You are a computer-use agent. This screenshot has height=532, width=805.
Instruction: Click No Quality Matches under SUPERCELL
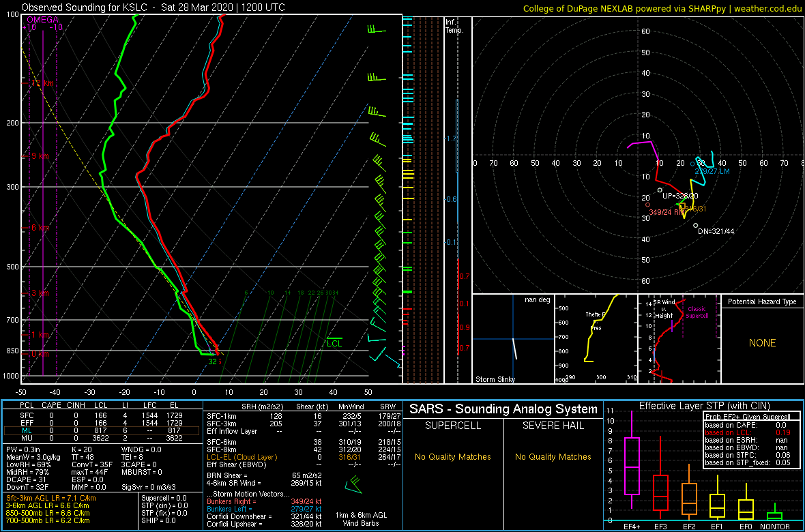point(453,456)
